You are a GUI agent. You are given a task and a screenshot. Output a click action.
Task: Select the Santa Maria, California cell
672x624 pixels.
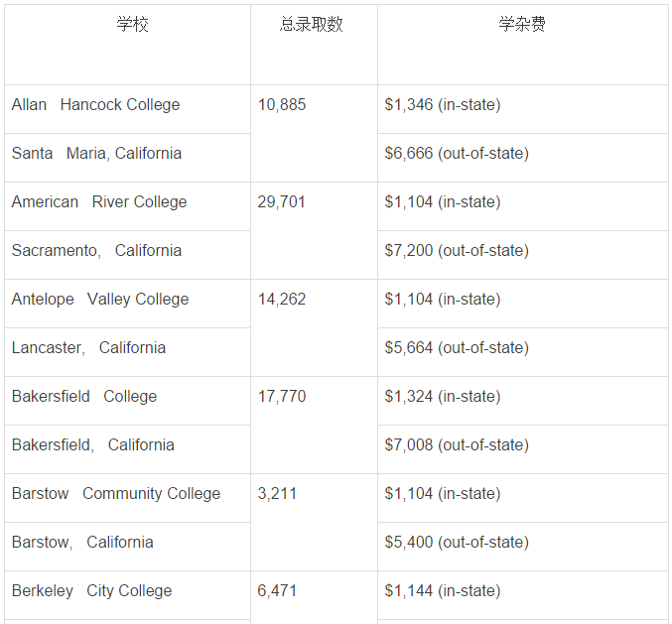click(128, 158)
